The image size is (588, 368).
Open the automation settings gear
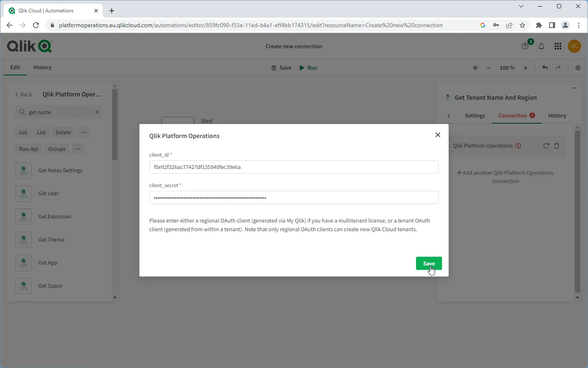point(578,68)
